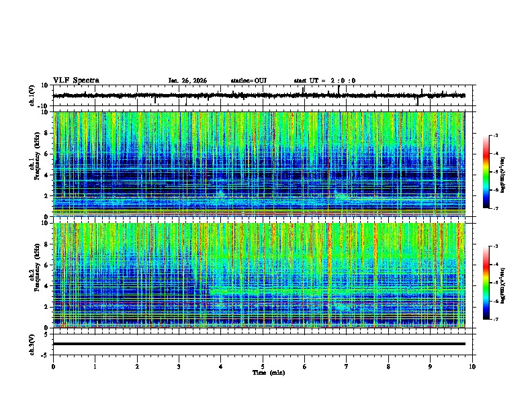Click the "-5" tick on ch.3(V) axis
532x411 pixels.
pos(46,355)
